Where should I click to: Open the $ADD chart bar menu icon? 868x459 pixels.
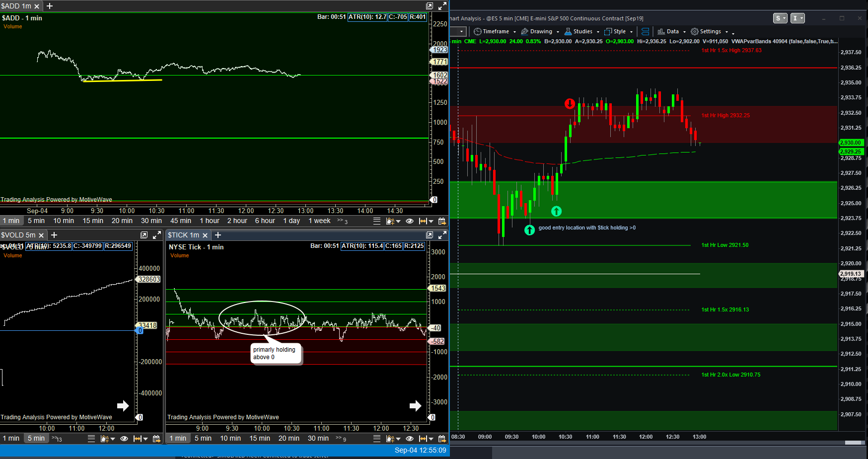pos(377,221)
